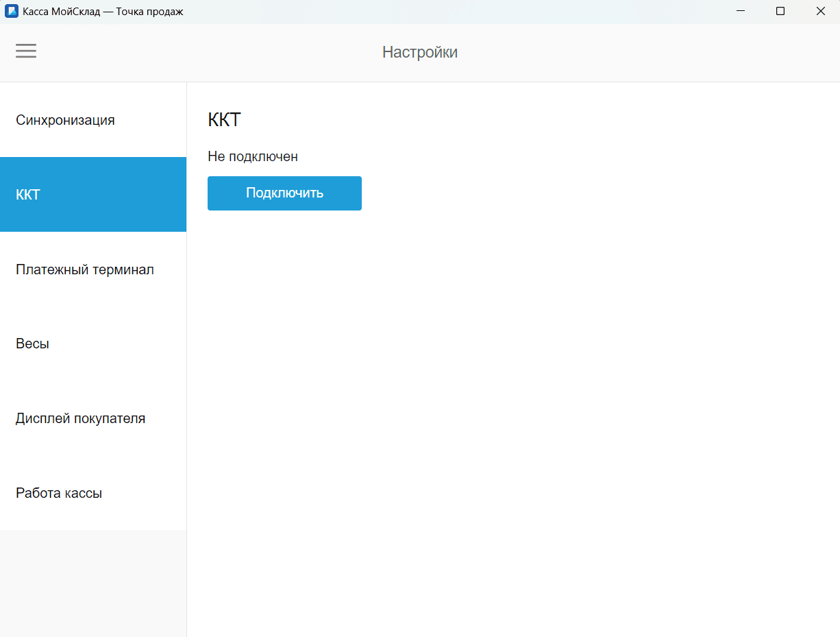
Task: Click blank header area right of Настройки
Action: 651,52
